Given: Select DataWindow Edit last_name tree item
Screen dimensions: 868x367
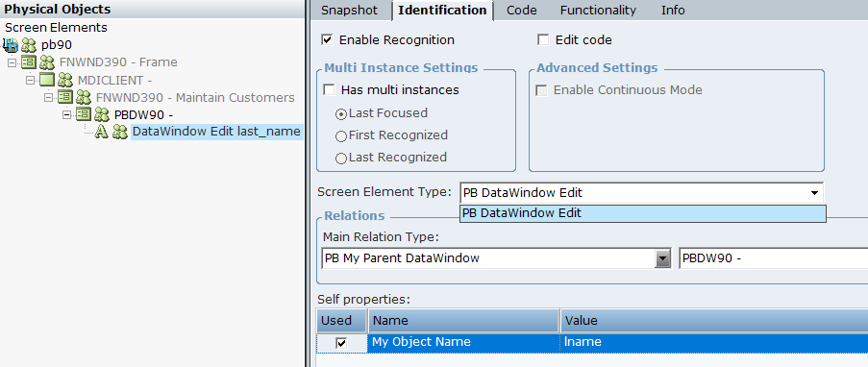Looking at the screenshot, I should point(216,132).
